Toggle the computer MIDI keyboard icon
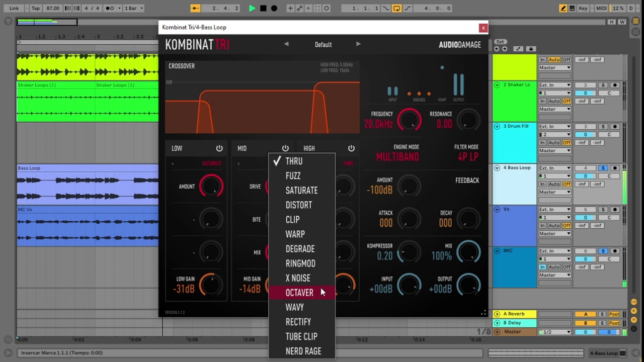Image resolution: width=644 pixels, height=362 pixels. pyautogui.click(x=573, y=8)
